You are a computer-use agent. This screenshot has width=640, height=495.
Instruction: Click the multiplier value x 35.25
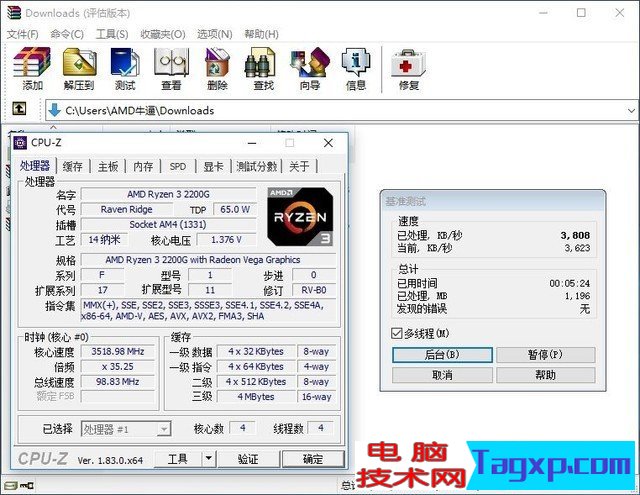click(x=118, y=366)
